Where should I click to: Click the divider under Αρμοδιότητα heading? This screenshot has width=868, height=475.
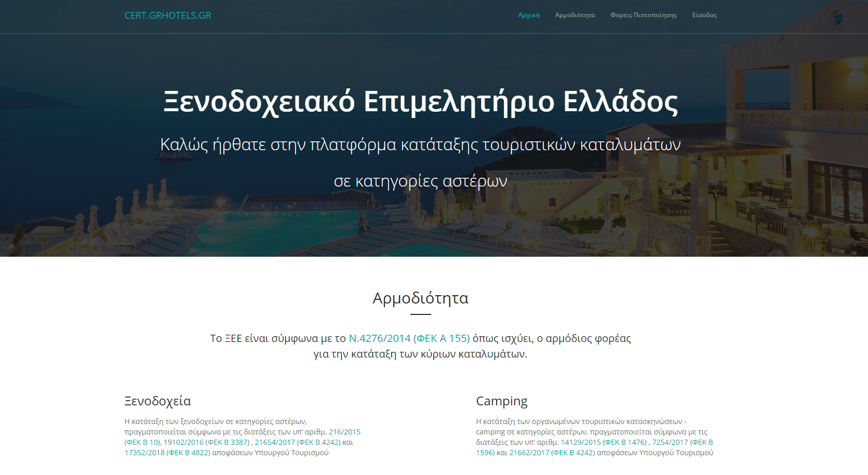(421, 314)
